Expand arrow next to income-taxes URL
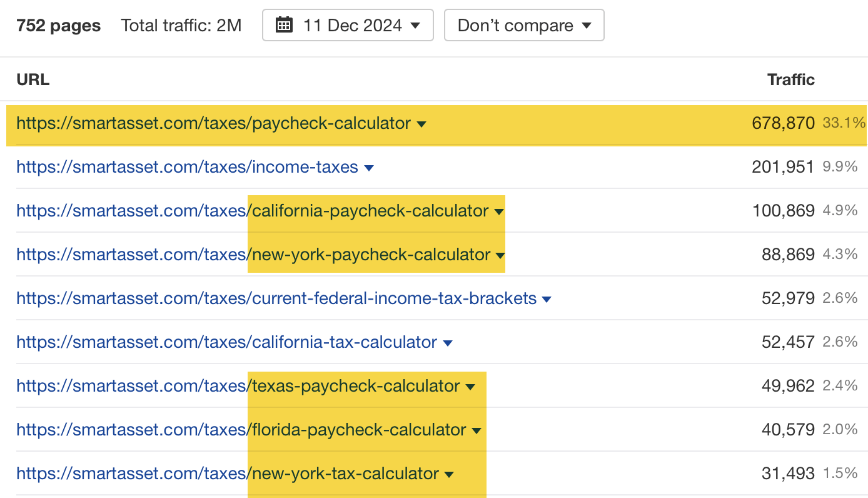The image size is (868, 498). coord(369,168)
